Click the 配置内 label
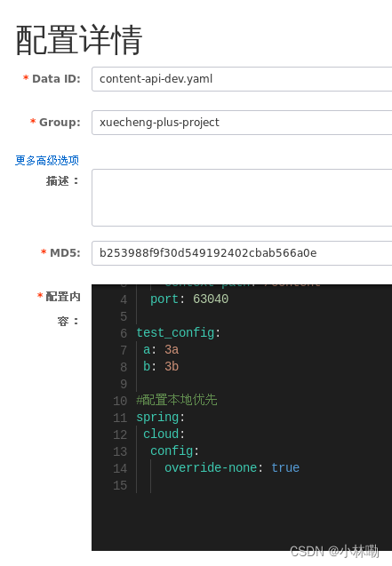This screenshot has height=566, width=392. pyautogui.click(x=63, y=297)
